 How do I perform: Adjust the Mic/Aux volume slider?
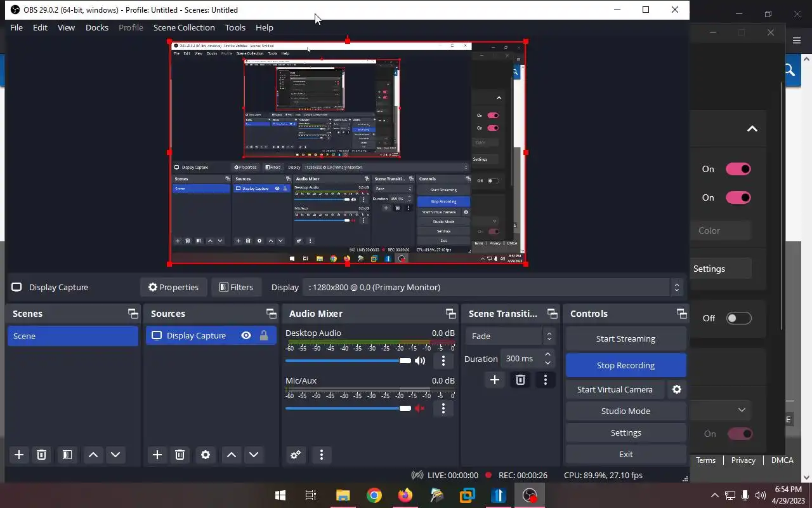348,408
